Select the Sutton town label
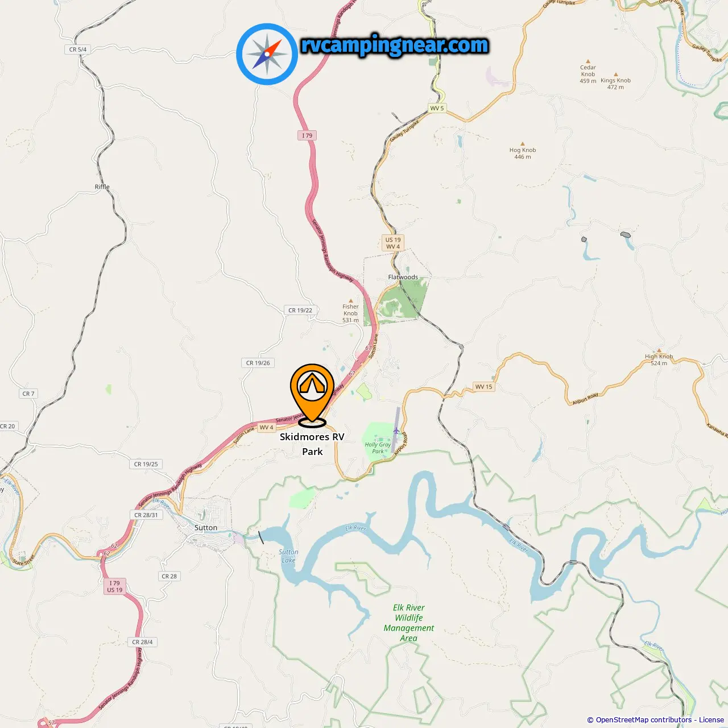Viewport: 728px width, 728px height. pos(206,527)
